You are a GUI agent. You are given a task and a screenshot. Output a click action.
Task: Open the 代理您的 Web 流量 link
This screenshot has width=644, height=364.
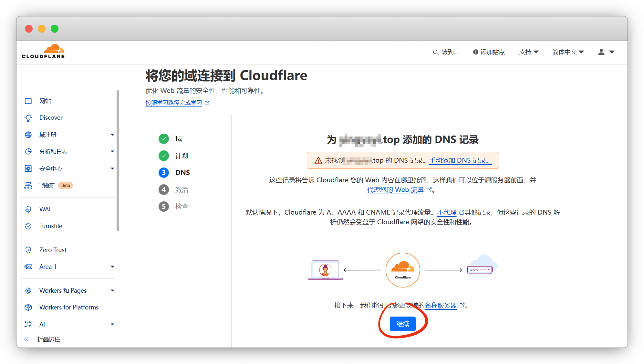pos(395,190)
